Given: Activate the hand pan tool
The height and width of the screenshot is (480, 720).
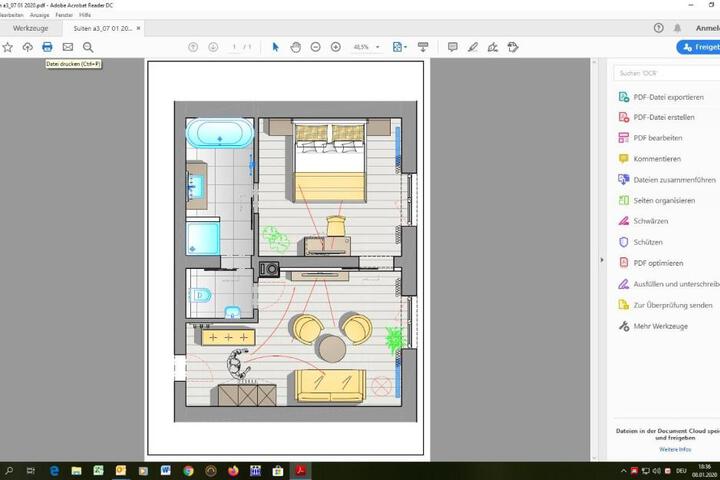Looking at the screenshot, I should pyautogui.click(x=296, y=47).
